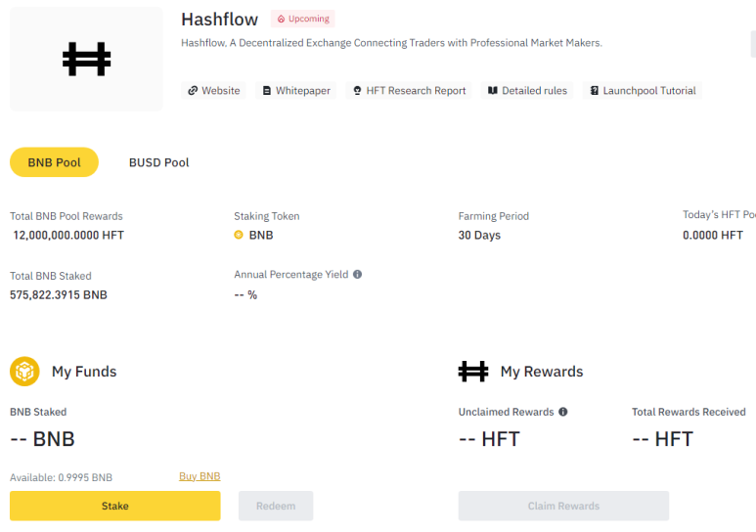Click Annual Percentage Yield info icon

click(357, 275)
